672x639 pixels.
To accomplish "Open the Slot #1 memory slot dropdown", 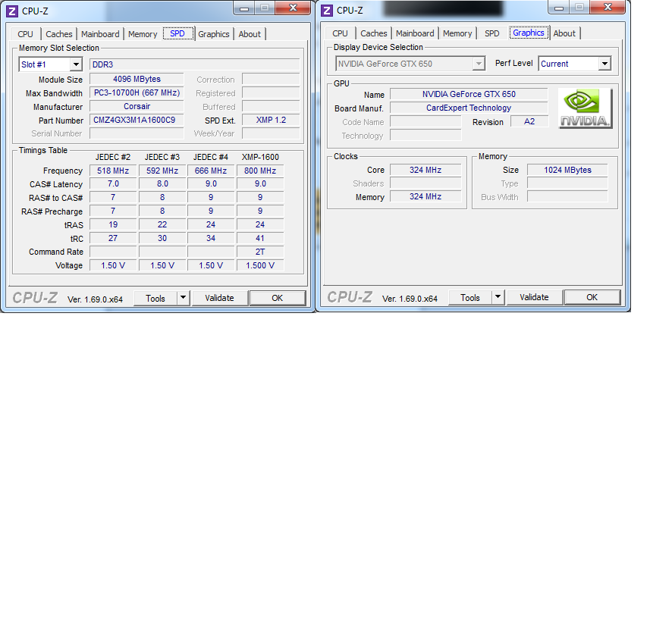I will [76, 64].
